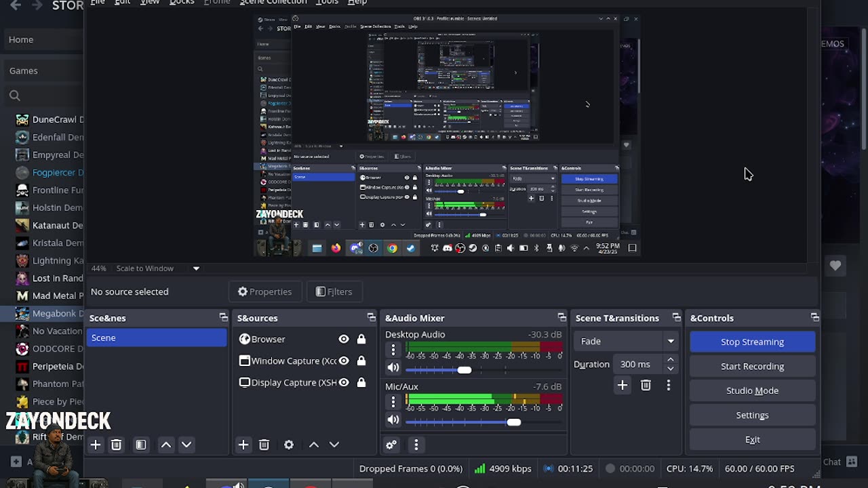Move scene down with arrow icon
Screen dimensions: 868x488
point(186,445)
